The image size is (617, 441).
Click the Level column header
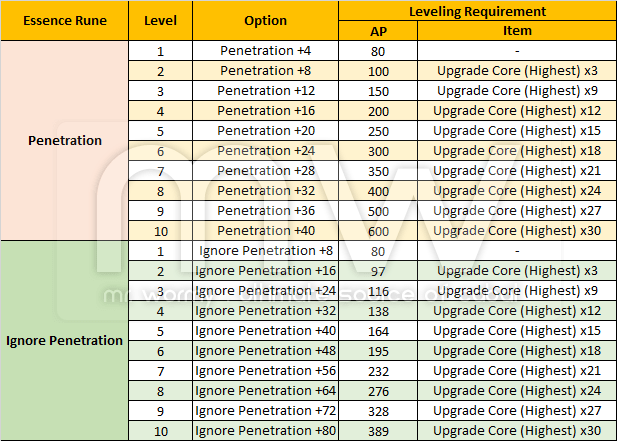pyautogui.click(x=161, y=20)
